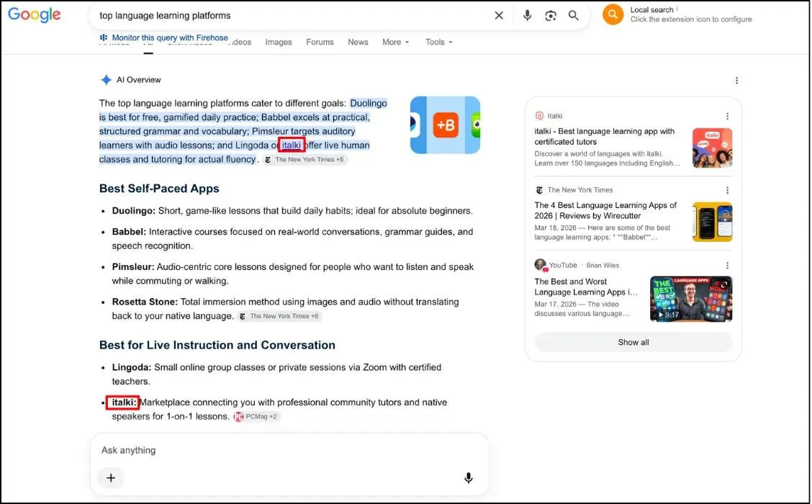Click the Rosetta Stone: bullet label

tap(145, 302)
